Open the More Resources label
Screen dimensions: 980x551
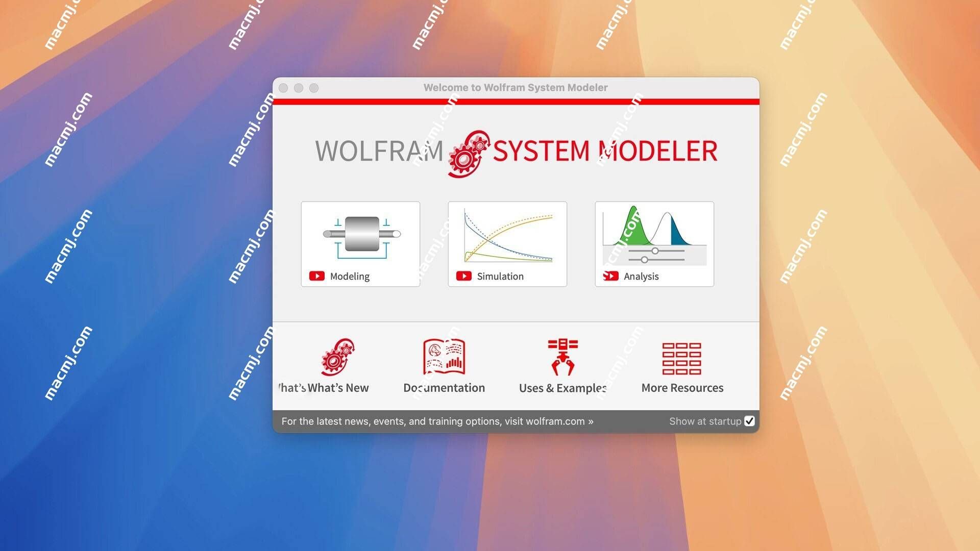coord(682,388)
